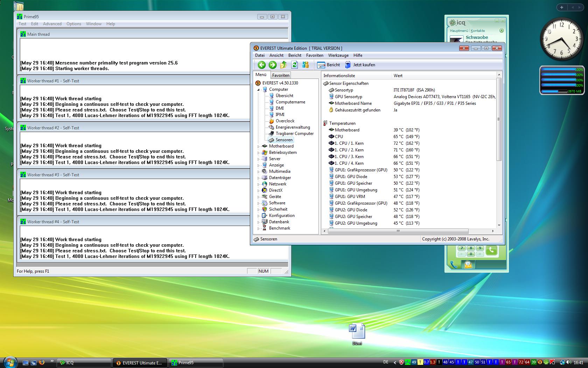The height and width of the screenshot is (368, 588).
Task: Click the Jetzt kaufen button
Action: (x=360, y=65)
